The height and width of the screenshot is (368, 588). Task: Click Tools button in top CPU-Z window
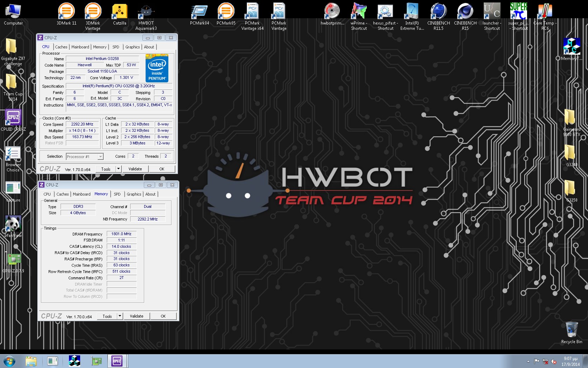(106, 169)
